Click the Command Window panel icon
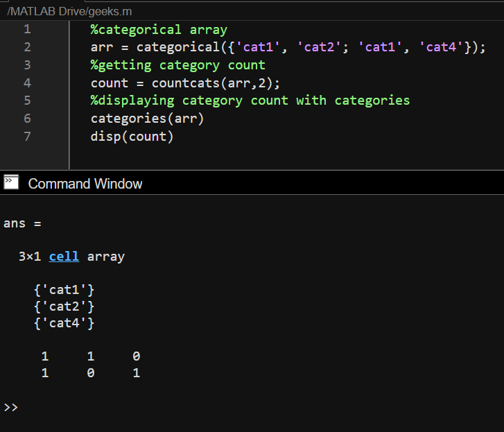This screenshot has width=504, height=432. tap(11, 183)
